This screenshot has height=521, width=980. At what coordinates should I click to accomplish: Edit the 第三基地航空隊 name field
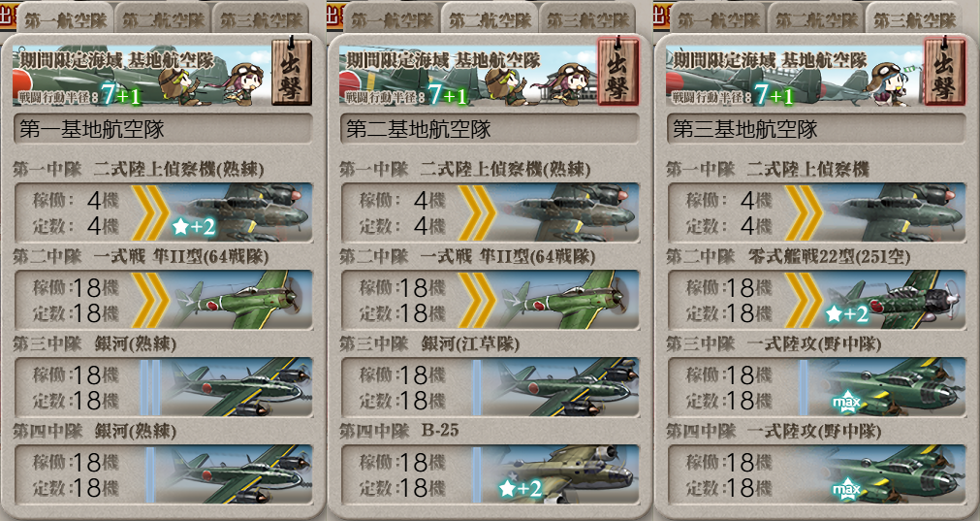pos(816,129)
